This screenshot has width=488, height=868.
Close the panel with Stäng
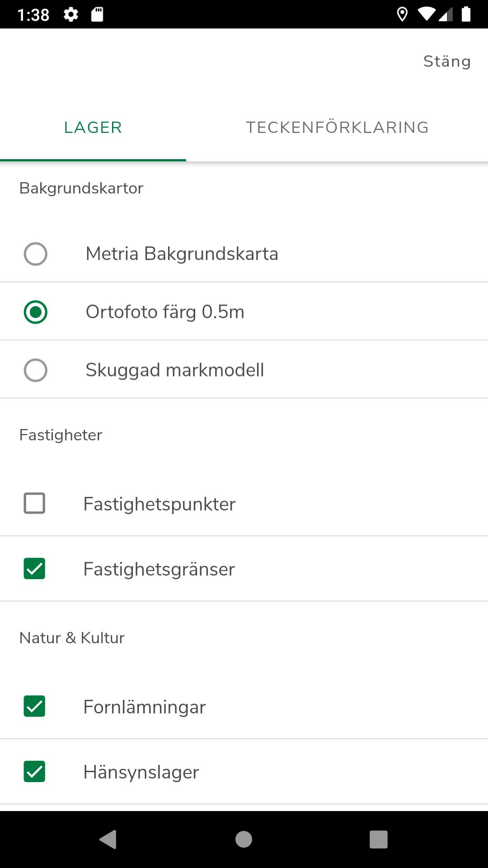(447, 61)
